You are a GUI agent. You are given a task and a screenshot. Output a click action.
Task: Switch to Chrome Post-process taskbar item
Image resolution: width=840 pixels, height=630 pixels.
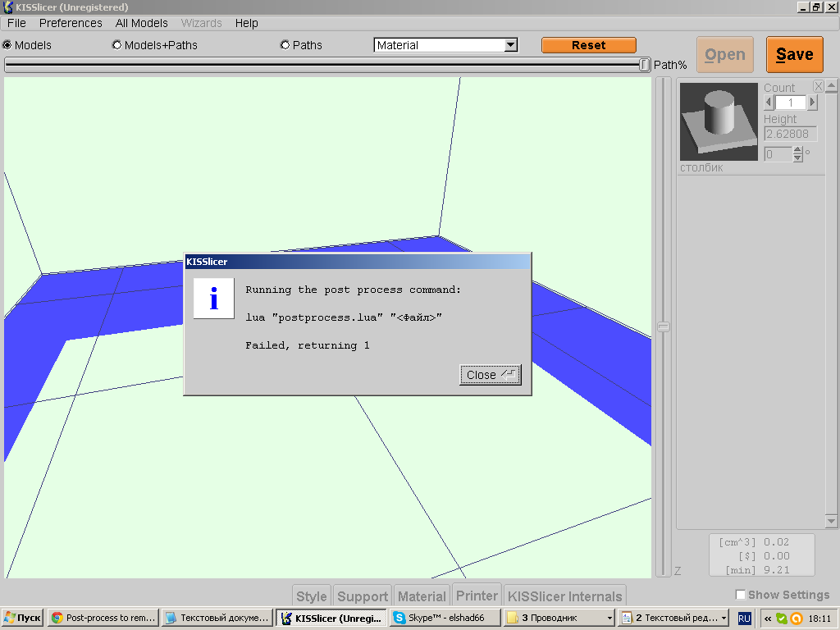point(103,618)
